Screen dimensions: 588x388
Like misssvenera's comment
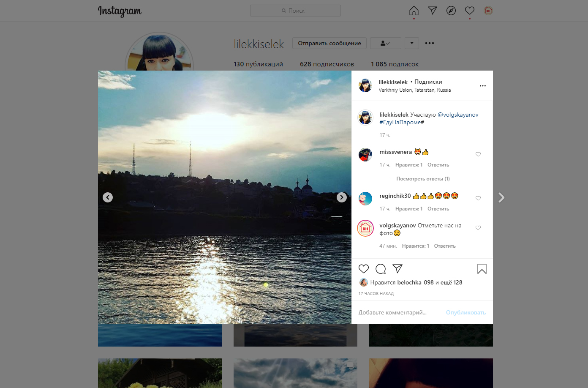point(478,154)
